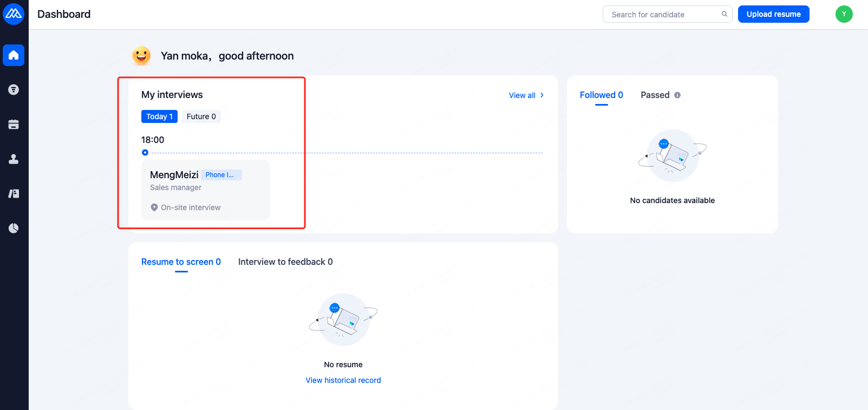Open the MengMeizi interview card

pos(205,190)
